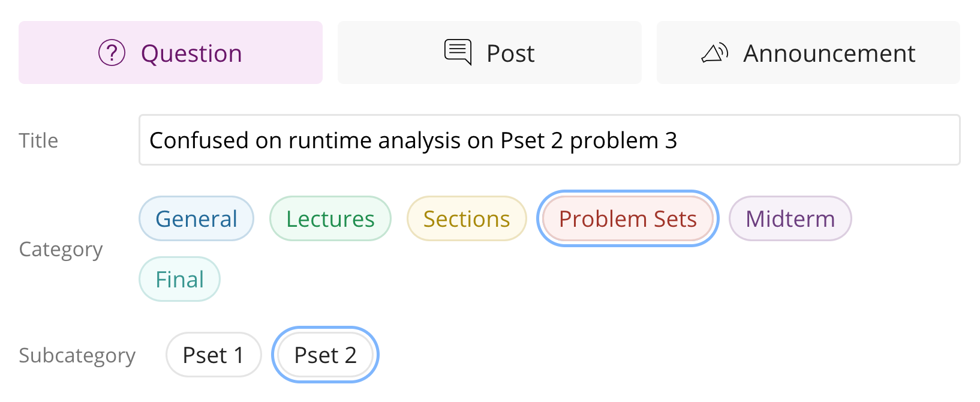The width and height of the screenshot is (980, 402).
Task: Click the 'Category' row label
Action: (x=61, y=249)
